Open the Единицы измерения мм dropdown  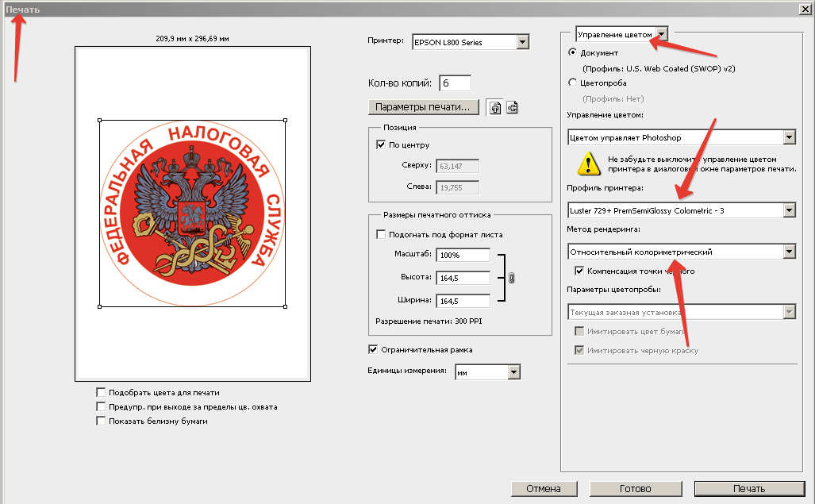click(x=487, y=372)
